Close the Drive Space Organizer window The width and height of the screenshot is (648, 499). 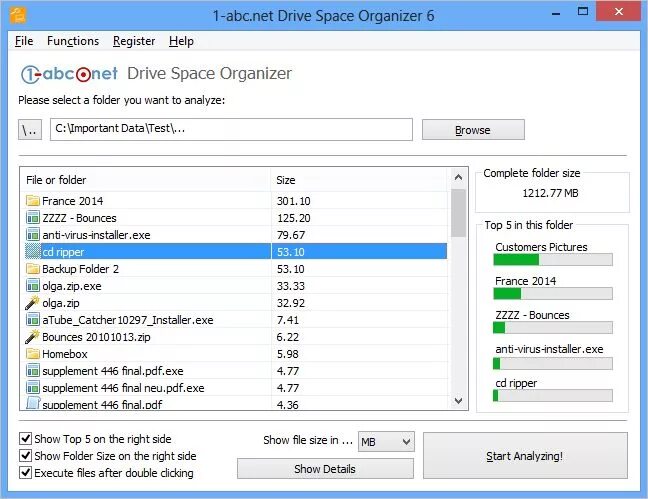coord(619,12)
